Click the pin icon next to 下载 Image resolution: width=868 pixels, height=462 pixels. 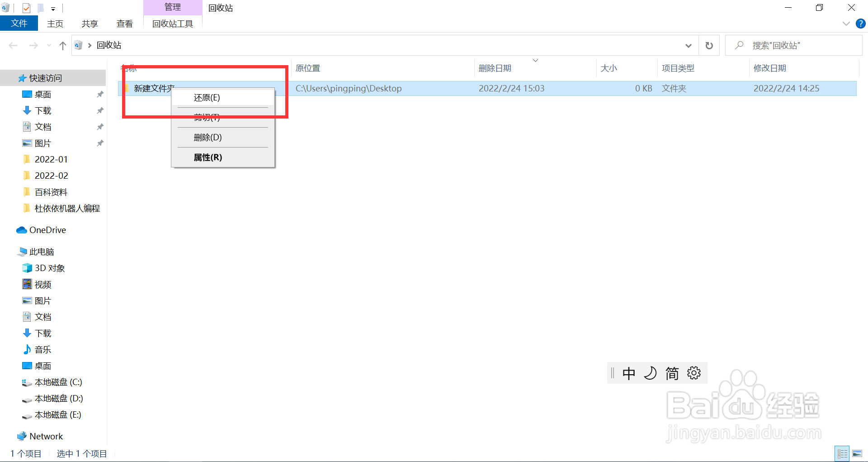(x=100, y=111)
